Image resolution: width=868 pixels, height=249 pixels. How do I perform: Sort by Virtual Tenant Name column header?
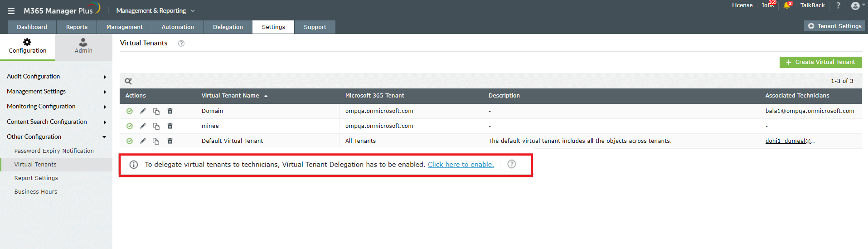pyautogui.click(x=230, y=96)
